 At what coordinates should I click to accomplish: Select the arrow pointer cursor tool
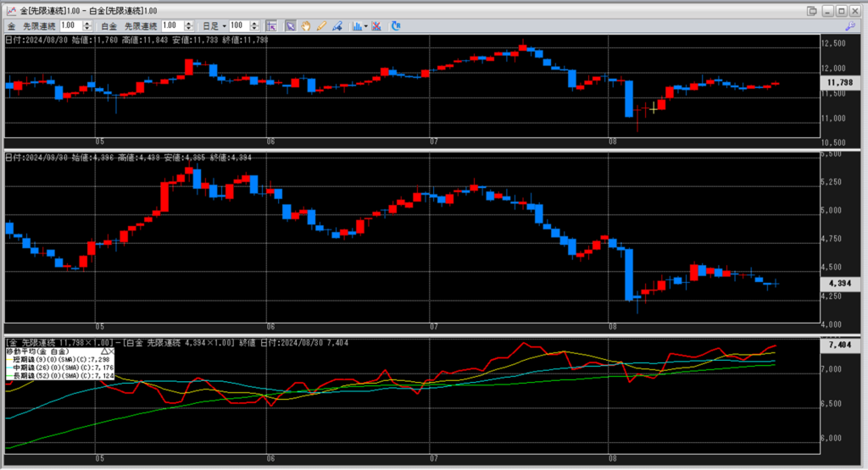coord(290,26)
